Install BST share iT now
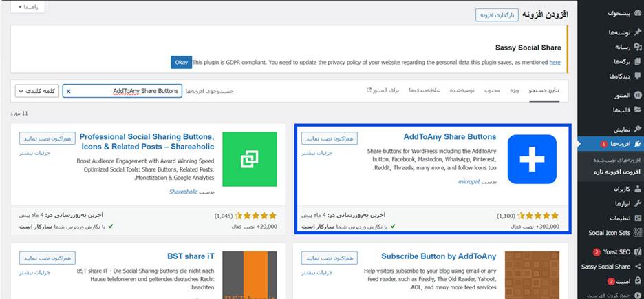 click(47, 258)
